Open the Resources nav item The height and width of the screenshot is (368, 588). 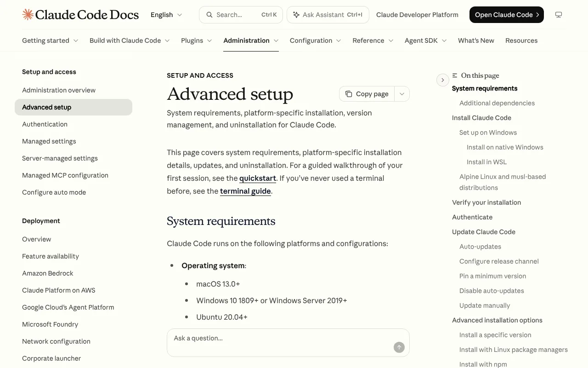(x=521, y=40)
